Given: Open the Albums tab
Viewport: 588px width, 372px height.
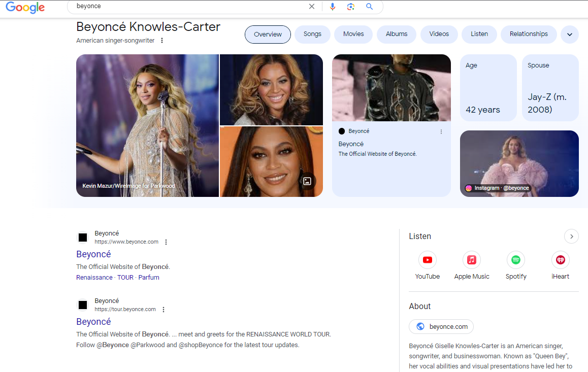Looking at the screenshot, I should coord(397,34).
